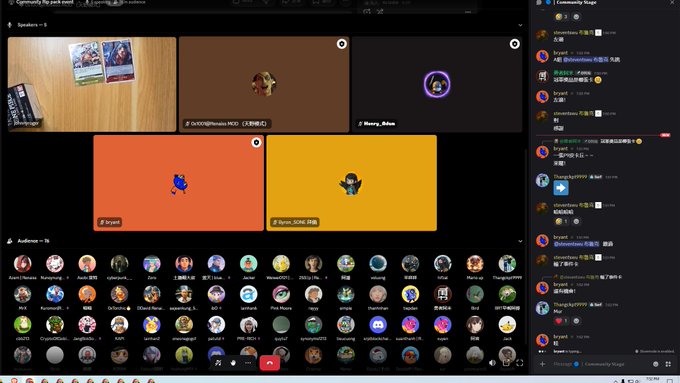Click the cyberpunk audience avatar
This screenshot has width=680, height=383.
(x=119, y=264)
